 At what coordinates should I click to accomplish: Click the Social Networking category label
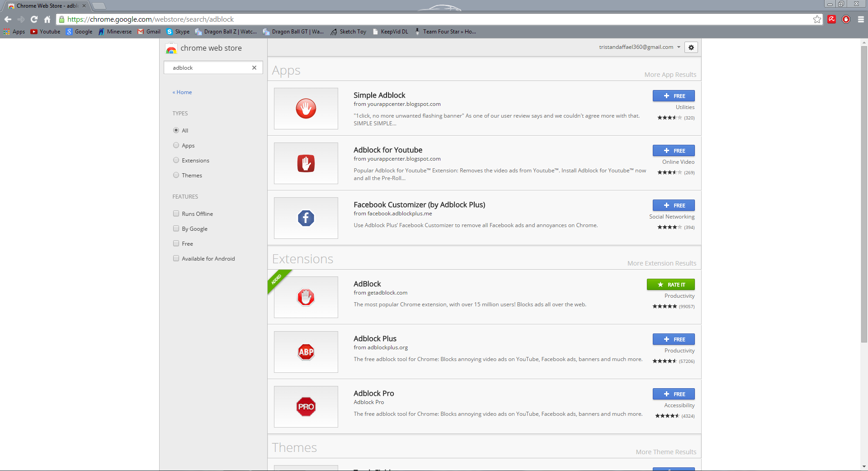click(672, 217)
